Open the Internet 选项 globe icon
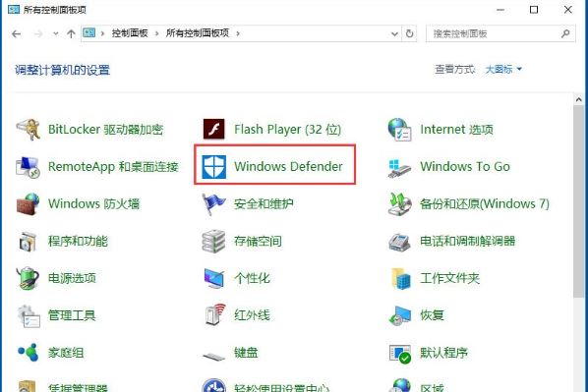Image resolution: width=588 pixels, height=392 pixels. (x=399, y=130)
